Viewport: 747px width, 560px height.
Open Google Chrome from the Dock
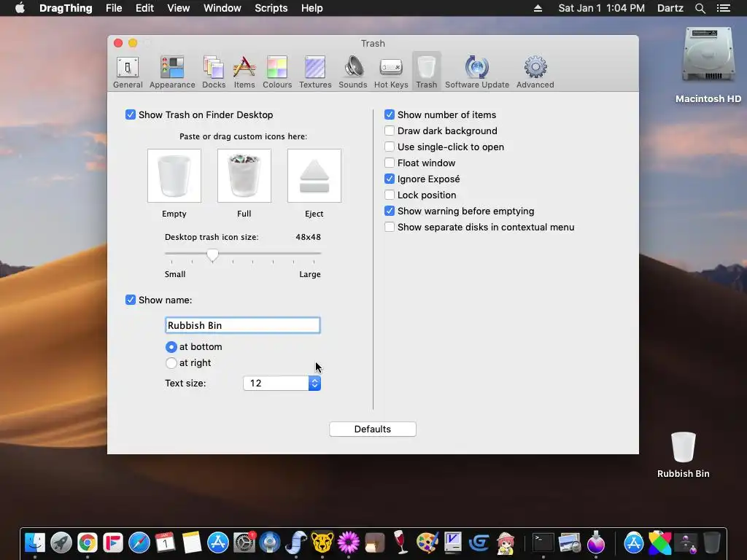[88, 542]
